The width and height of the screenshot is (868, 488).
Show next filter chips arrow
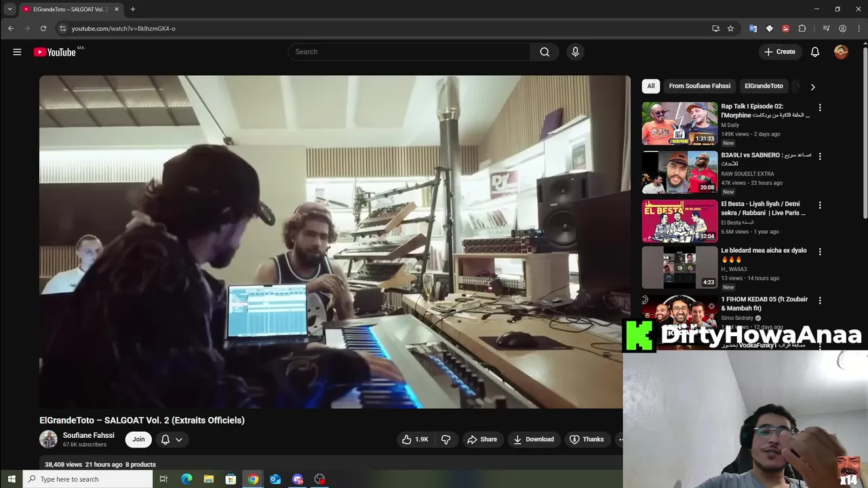tap(812, 87)
